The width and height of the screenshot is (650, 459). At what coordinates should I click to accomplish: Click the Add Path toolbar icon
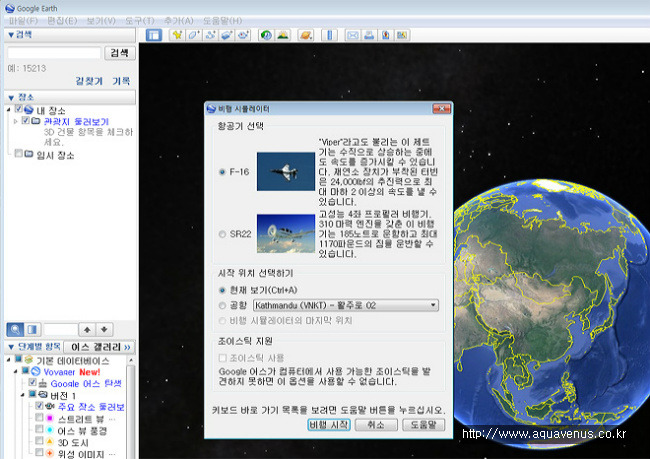click(210, 35)
